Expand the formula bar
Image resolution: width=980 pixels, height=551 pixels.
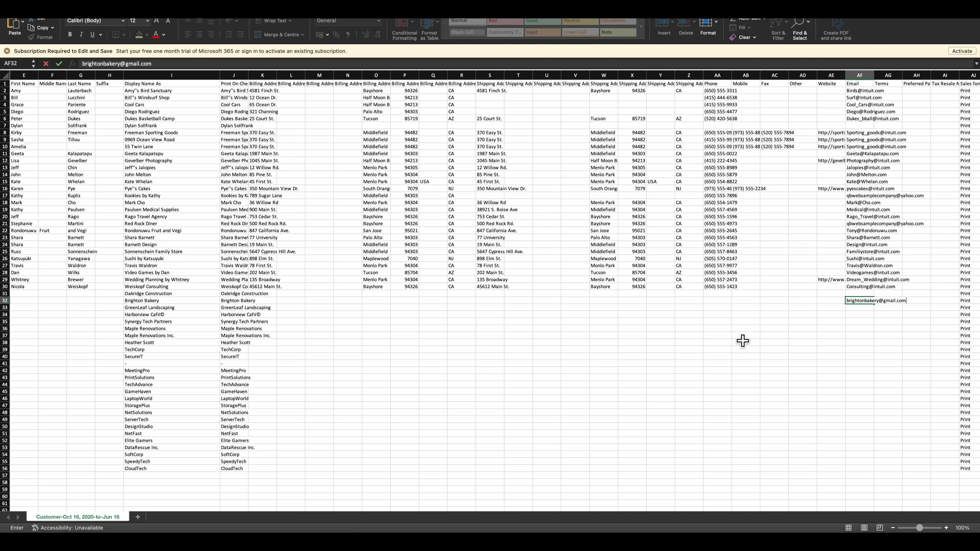(976, 63)
